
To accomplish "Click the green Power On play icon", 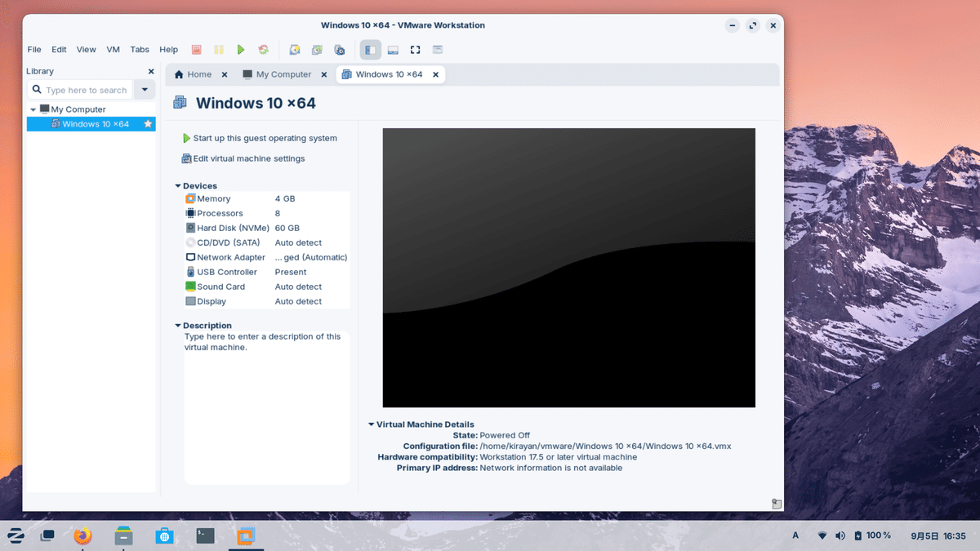I will [x=241, y=50].
